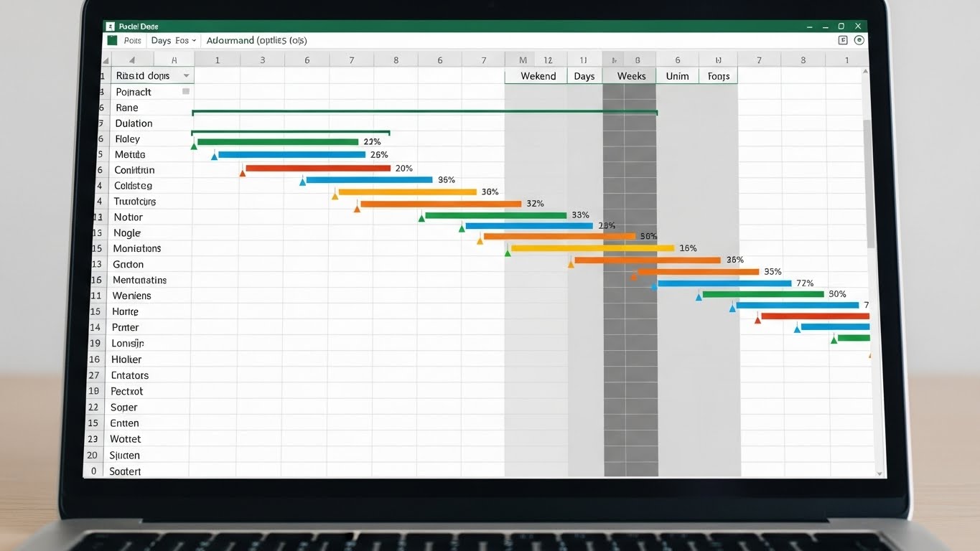This screenshot has width=980, height=551.
Task: Click the red start marker of the 20% bar
Action: (243, 172)
